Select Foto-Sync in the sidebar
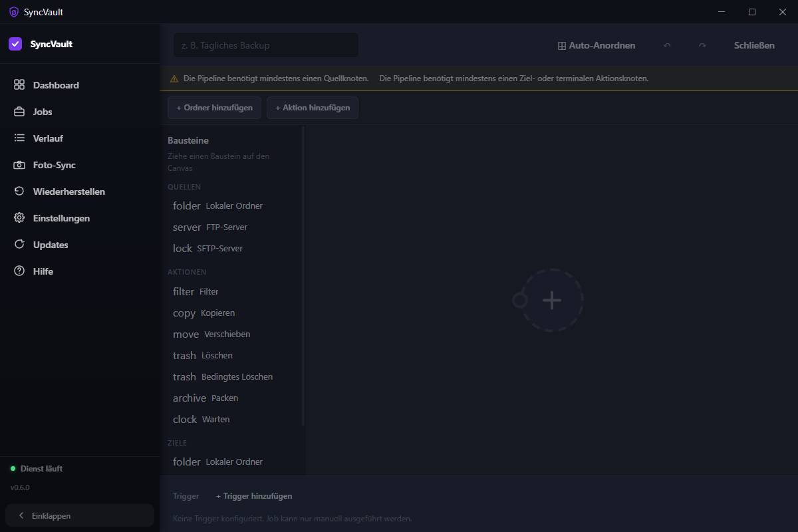798x532 pixels. click(80, 165)
